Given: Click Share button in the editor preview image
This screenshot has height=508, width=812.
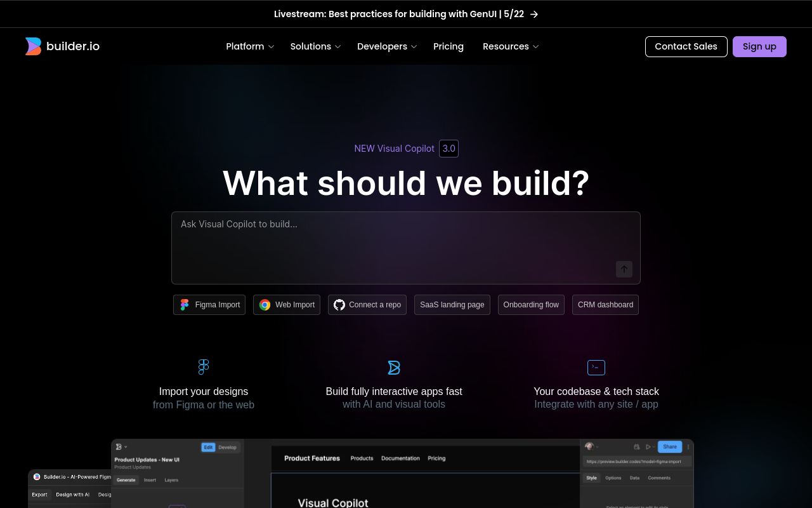Looking at the screenshot, I should 670,446.
